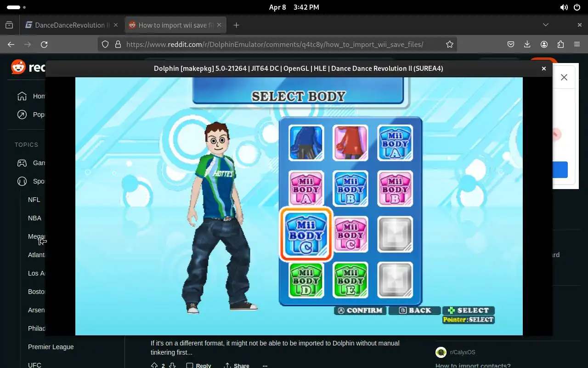Open the comment overflow menu
The image size is (588, 368).
(x=265, y=366)
